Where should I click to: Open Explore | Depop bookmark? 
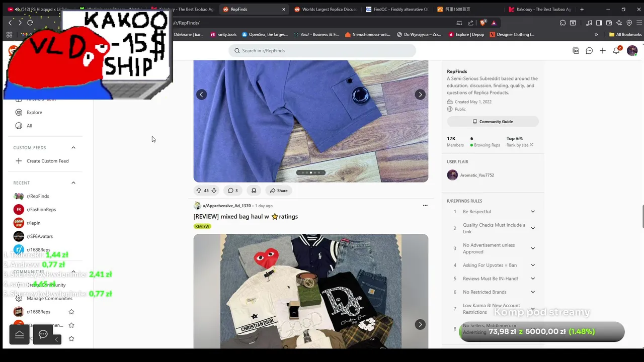[466, 35]
